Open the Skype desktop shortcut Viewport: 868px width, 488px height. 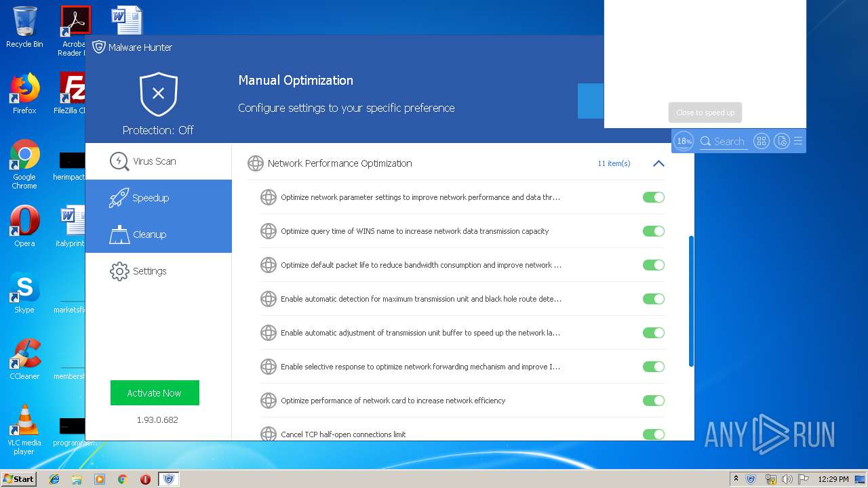click(x=24, y=293)
